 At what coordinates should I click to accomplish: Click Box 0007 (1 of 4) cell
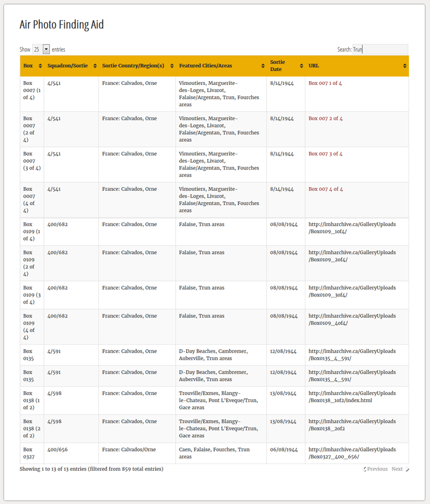click(x=32, y=94)
